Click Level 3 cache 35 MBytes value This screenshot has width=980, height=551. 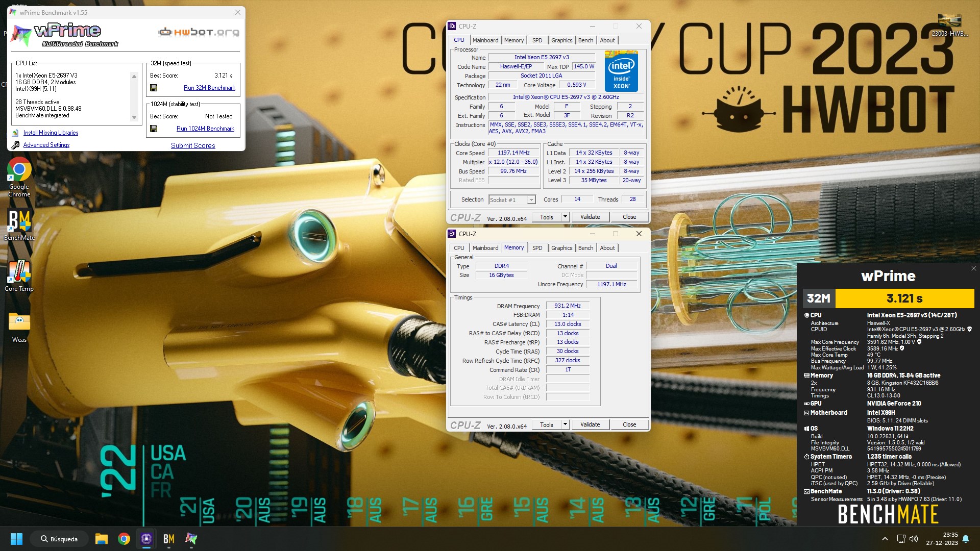click(594, 180)
